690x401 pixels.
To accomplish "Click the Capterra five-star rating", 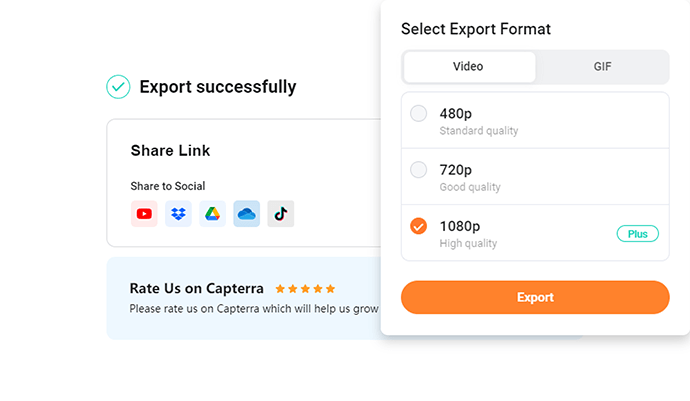I will pos(305,289).
